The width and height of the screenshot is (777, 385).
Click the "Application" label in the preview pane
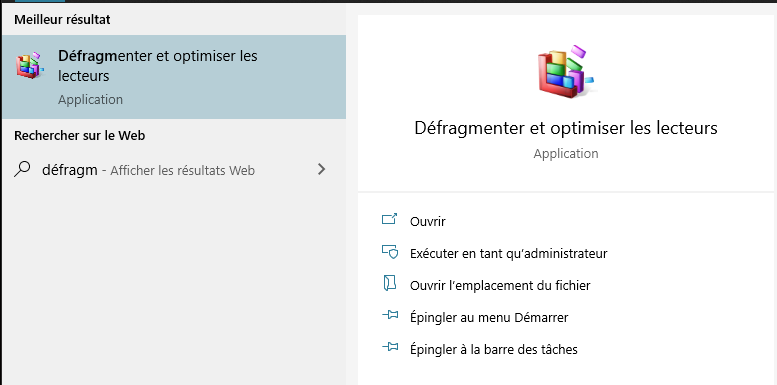tap(566, 154)
